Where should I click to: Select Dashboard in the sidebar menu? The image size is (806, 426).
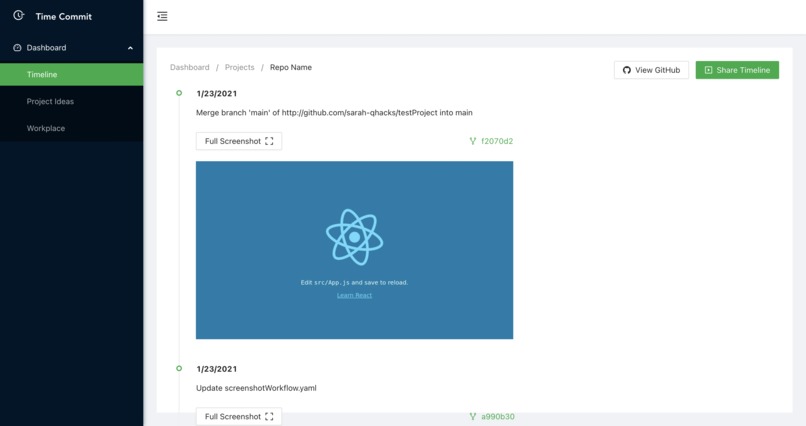click(71, 48)
